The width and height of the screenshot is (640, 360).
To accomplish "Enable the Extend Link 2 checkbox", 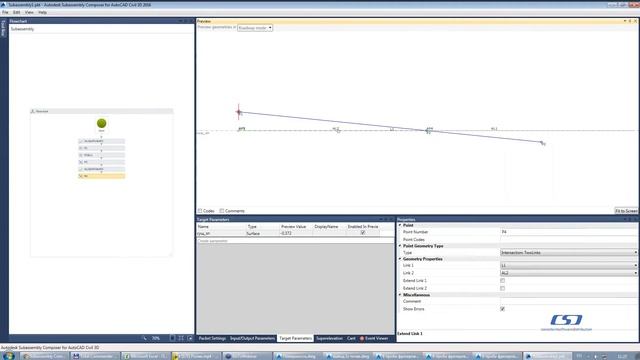I will (x=502, y=288).
